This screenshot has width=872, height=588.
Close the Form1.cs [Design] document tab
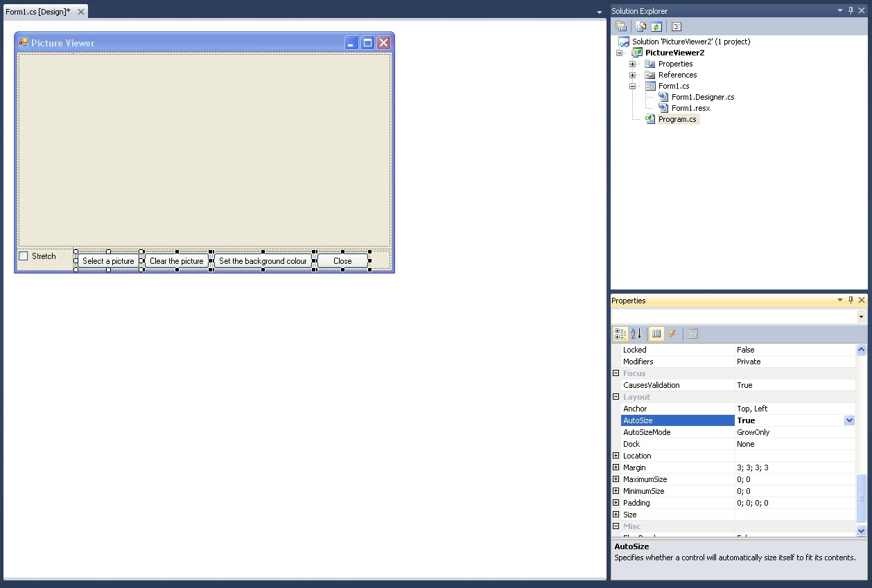point(81,12)
